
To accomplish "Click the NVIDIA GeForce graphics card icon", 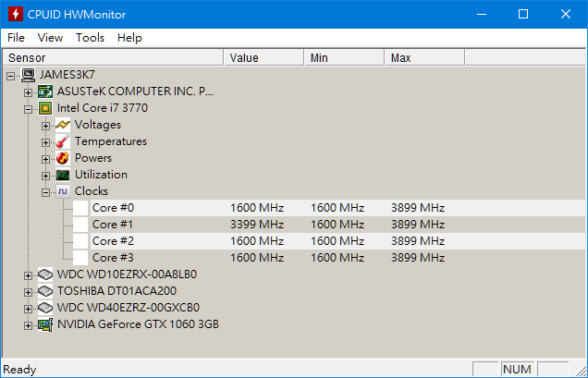I will pyautogui.click(x=45, y=324).
